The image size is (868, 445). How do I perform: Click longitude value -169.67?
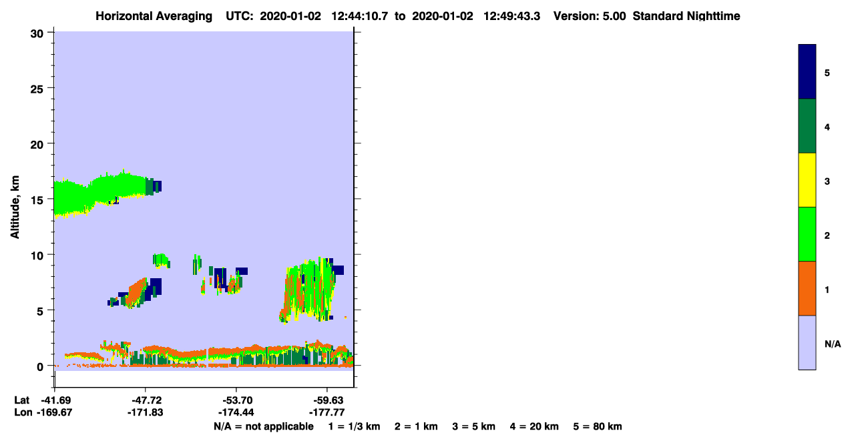click(x=55, y=412)
